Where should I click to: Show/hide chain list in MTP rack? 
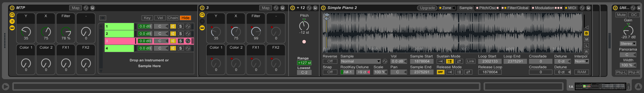12,22
